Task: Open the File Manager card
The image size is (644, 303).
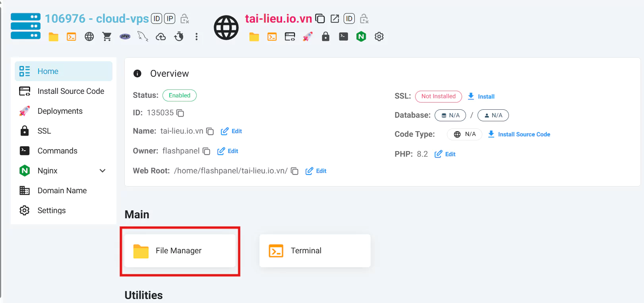Action: (x=180, y=251)
